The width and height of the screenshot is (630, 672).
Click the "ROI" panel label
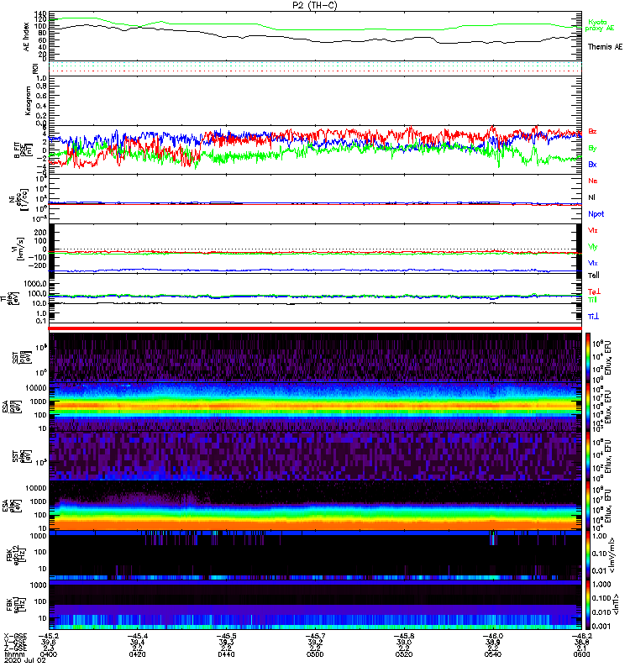(35, 69)
